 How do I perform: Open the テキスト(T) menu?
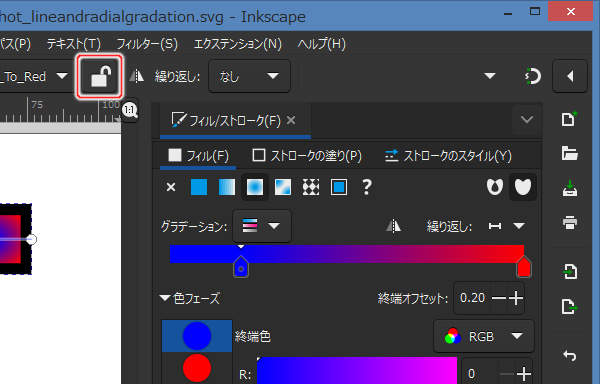tap(73, 44)
